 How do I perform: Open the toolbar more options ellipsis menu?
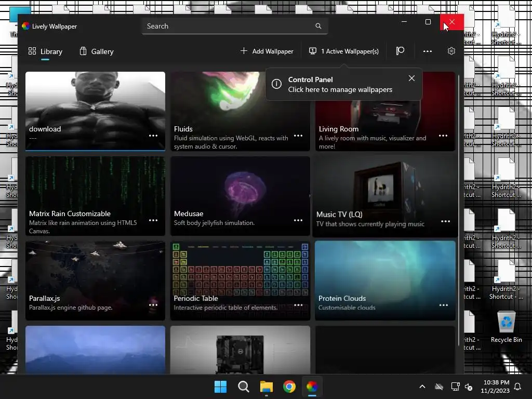pyautogui.click(x=428, y=51)
